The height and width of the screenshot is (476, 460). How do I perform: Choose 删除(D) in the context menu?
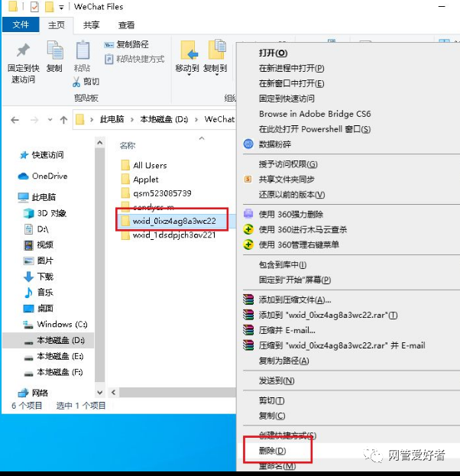[272, 451]
